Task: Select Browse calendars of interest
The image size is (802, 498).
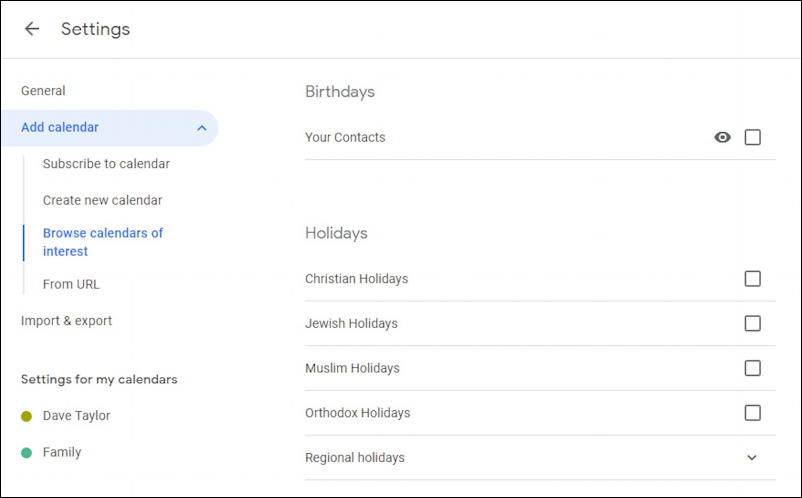Action: click(103, 242)
